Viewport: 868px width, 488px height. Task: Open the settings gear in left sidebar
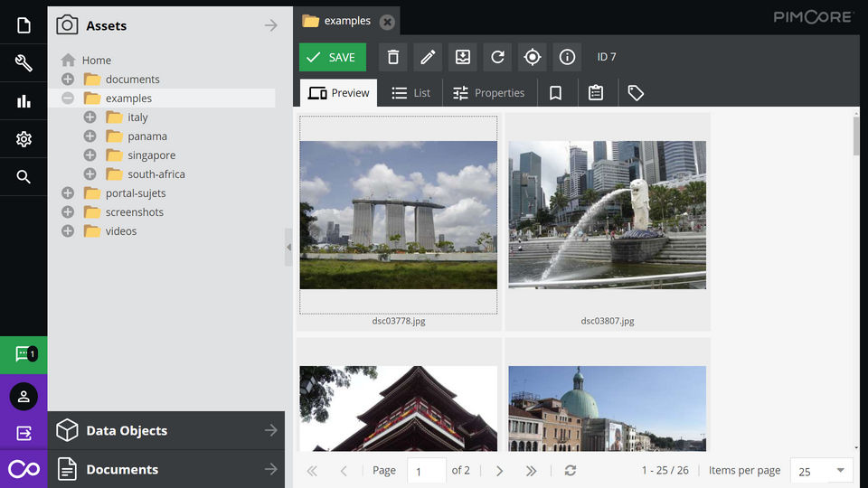tap(24, 139)
